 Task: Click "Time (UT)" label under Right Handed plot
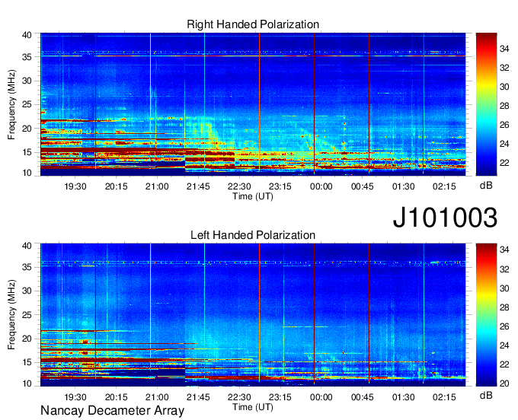[x=253, y=196]
